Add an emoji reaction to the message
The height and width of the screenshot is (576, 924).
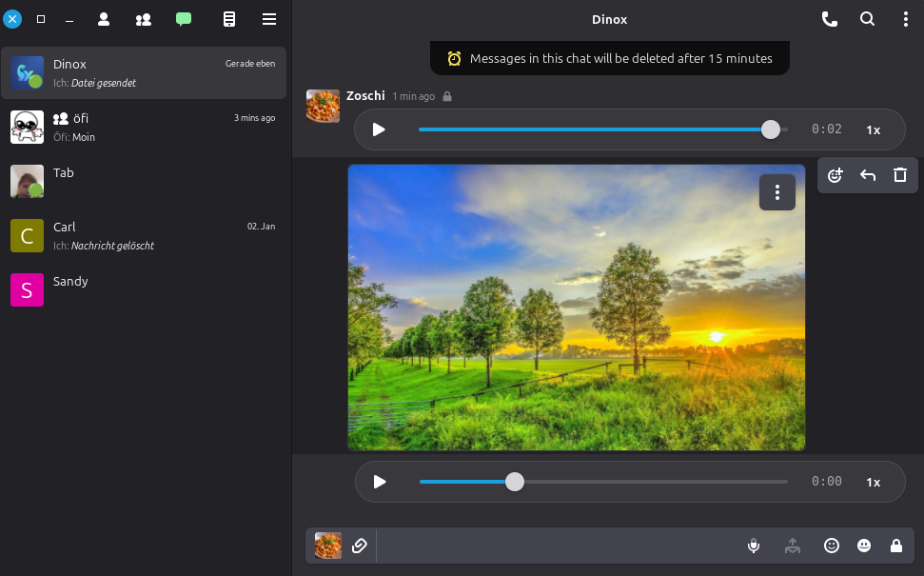(835, 175)
